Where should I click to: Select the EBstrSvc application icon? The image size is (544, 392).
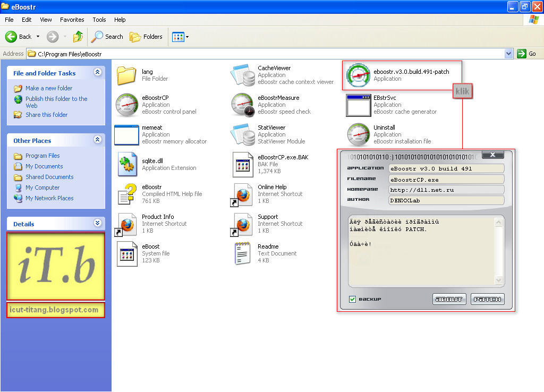pos(359,106)
